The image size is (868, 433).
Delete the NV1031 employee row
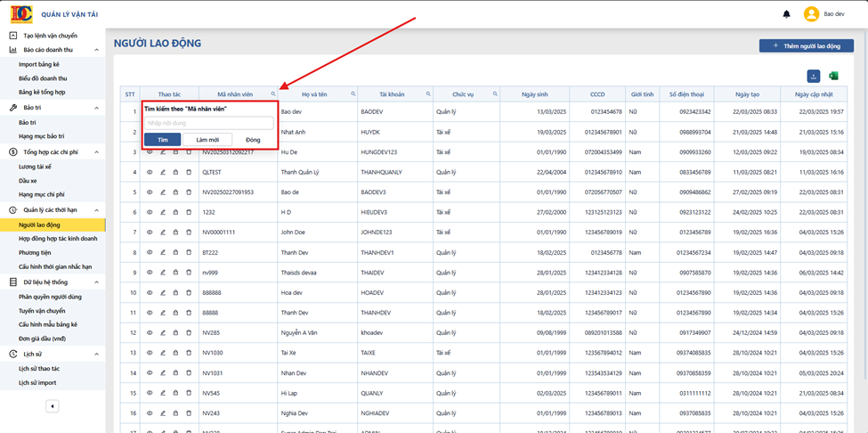188,372
